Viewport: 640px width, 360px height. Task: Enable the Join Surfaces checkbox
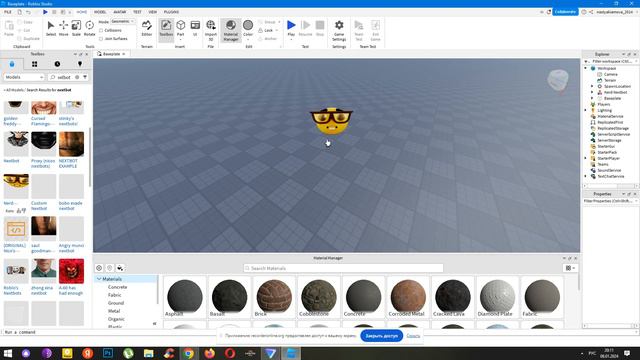tap(101, 39)
